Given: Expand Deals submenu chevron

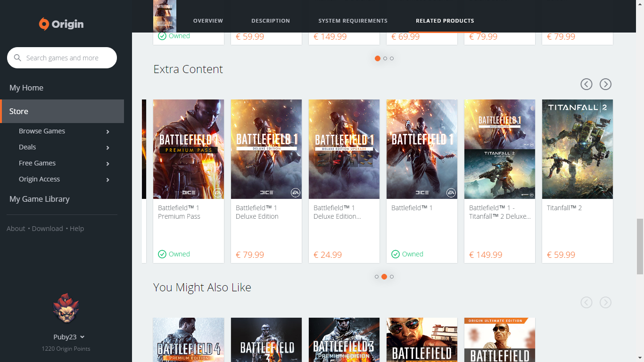Looking at the screenshot, I should point(108,148).
